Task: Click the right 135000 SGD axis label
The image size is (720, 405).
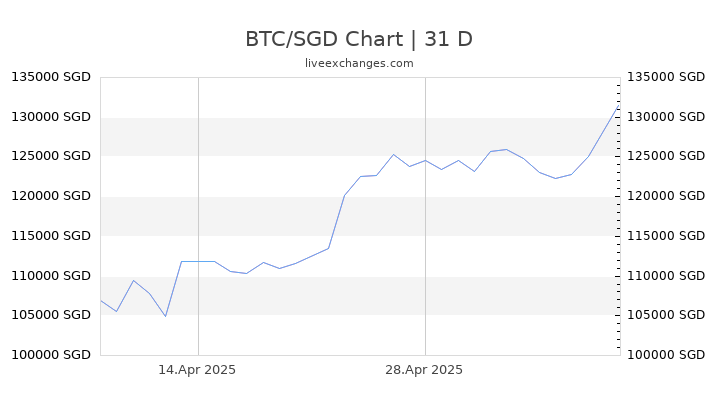Action: tap(666, 77)
